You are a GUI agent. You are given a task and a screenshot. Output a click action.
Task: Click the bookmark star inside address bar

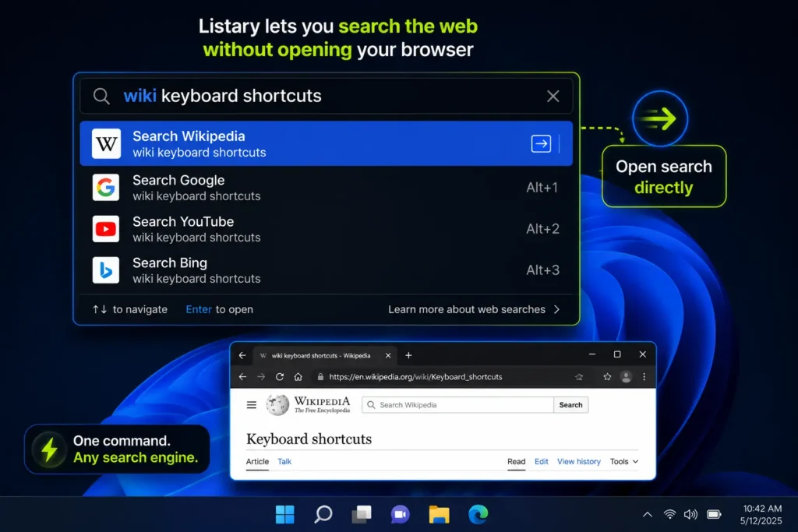click(579, 377)
